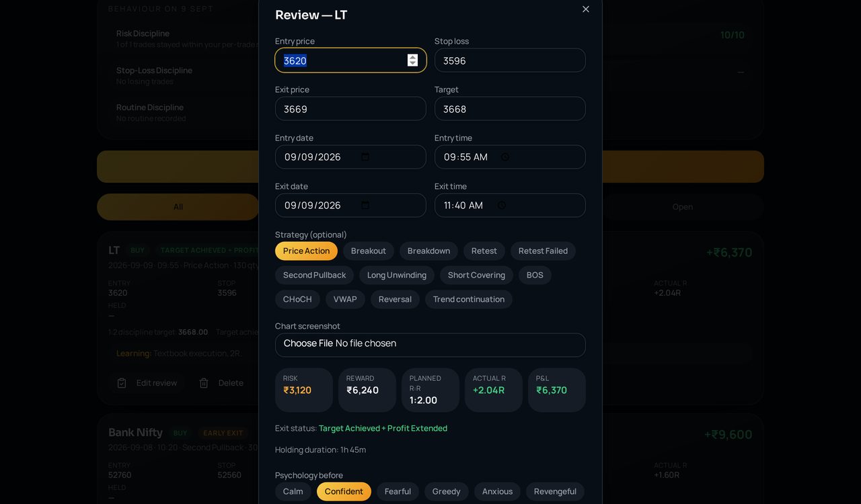Focus the Exit price input field

(x=350, y=109)
